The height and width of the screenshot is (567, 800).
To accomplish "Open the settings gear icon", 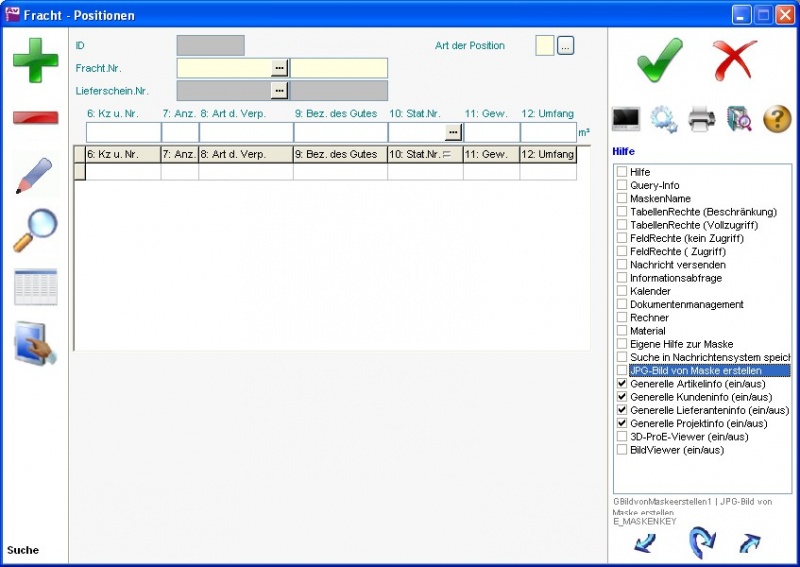I will coord(664,120).
